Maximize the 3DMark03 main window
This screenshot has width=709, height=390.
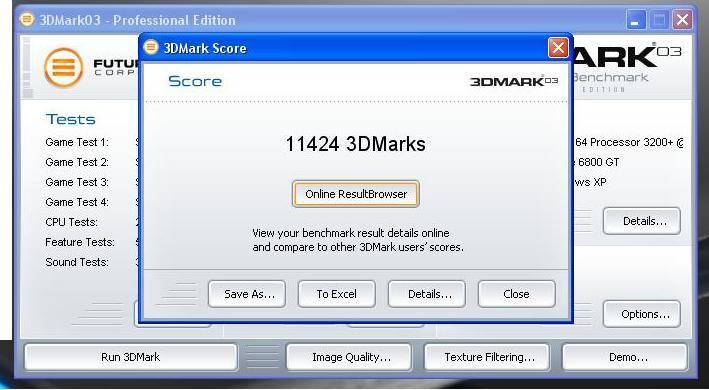coord(659,20)
